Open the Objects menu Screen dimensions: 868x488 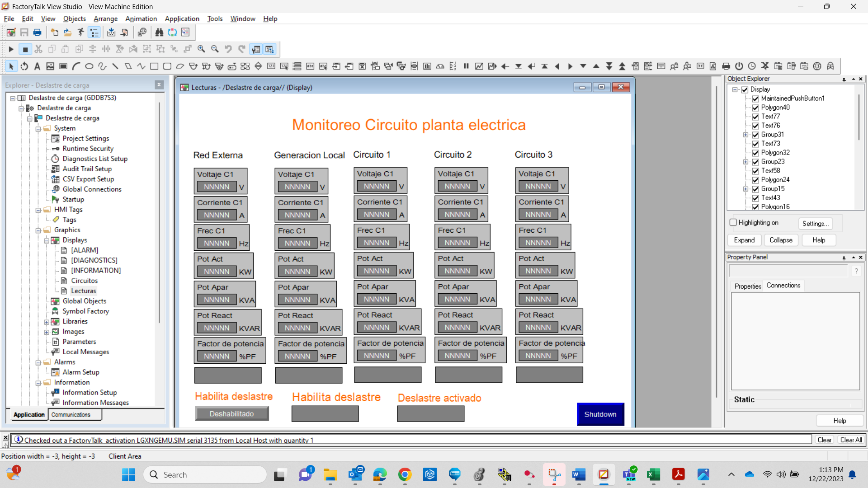pos(75,19)
